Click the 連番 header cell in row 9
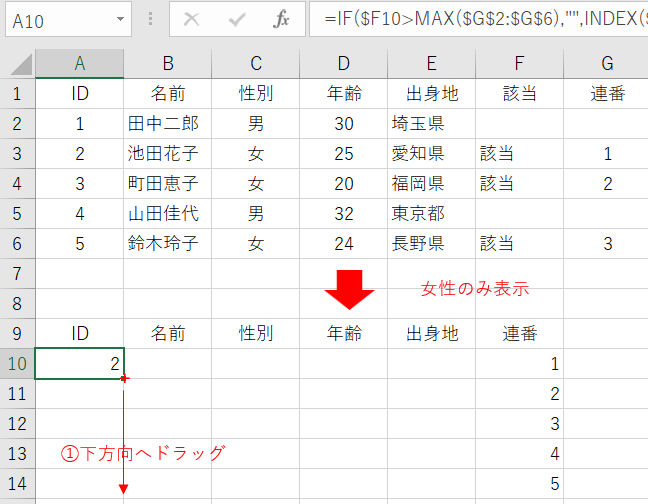This screenshot has width=648, height=504. (519, 334)
